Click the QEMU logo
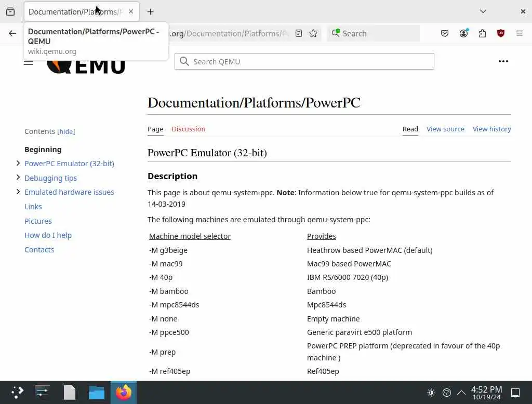The width and height of the screenshot is (532, 404). pos(86,66)
